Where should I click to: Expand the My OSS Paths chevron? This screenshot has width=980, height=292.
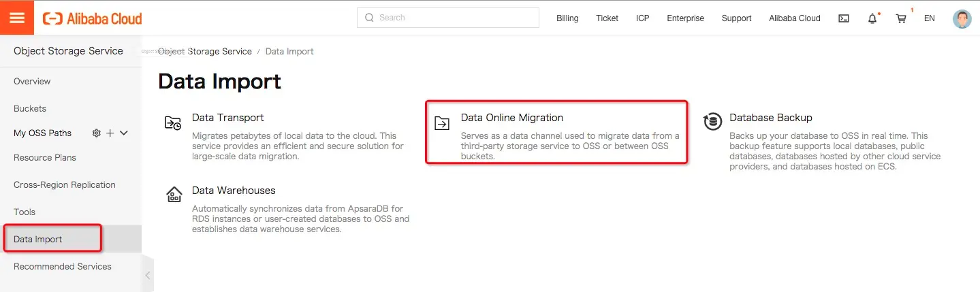tap(124, 133)
